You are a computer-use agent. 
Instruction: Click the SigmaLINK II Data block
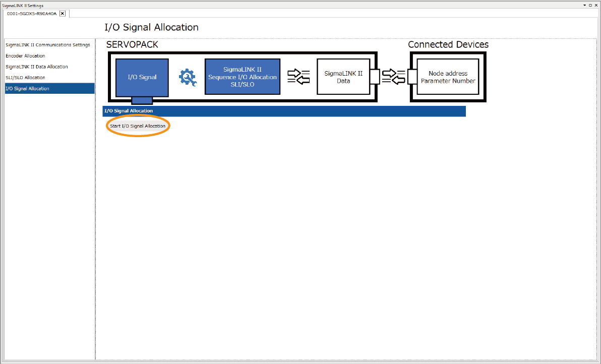343,77
